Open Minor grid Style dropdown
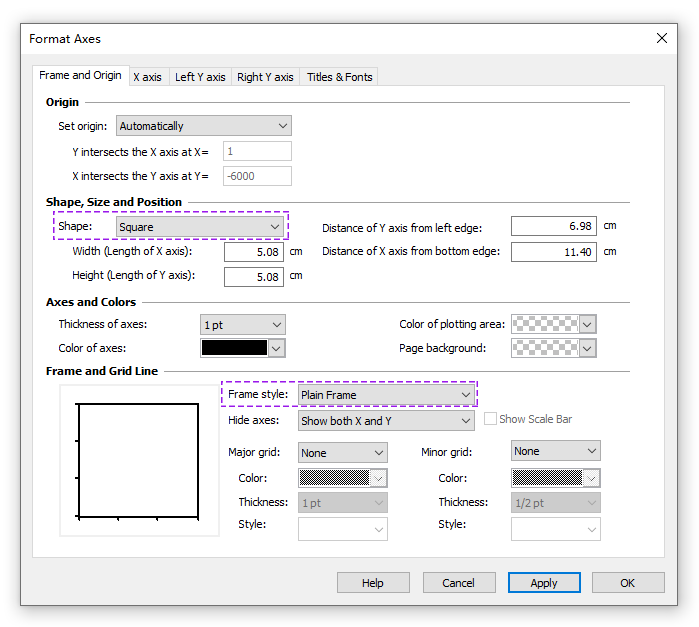Image resolution: width=699 pixels, height=627 pixels. (555, 529)
